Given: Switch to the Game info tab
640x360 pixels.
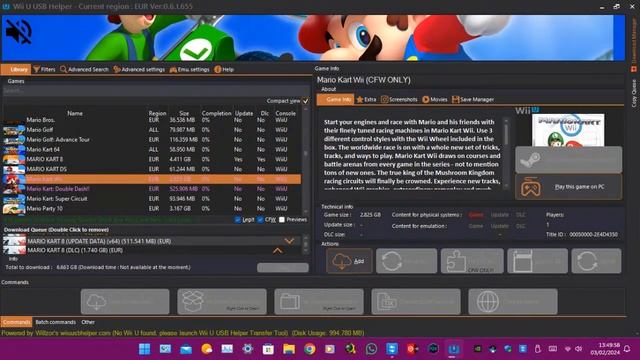Looking at the screenshot, I should point(335,100).
